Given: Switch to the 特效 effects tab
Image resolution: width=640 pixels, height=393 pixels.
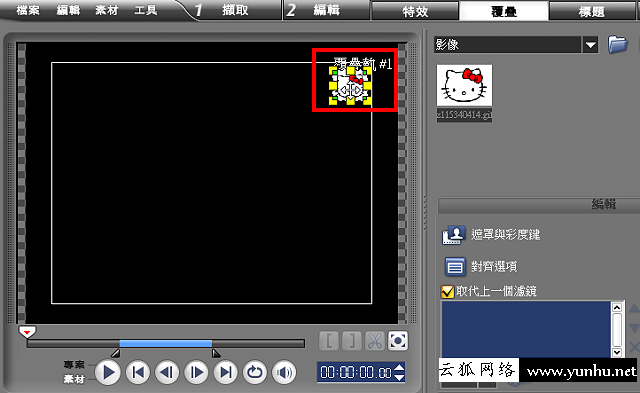Looking at the screenshot, I should (x=415, y=11).
